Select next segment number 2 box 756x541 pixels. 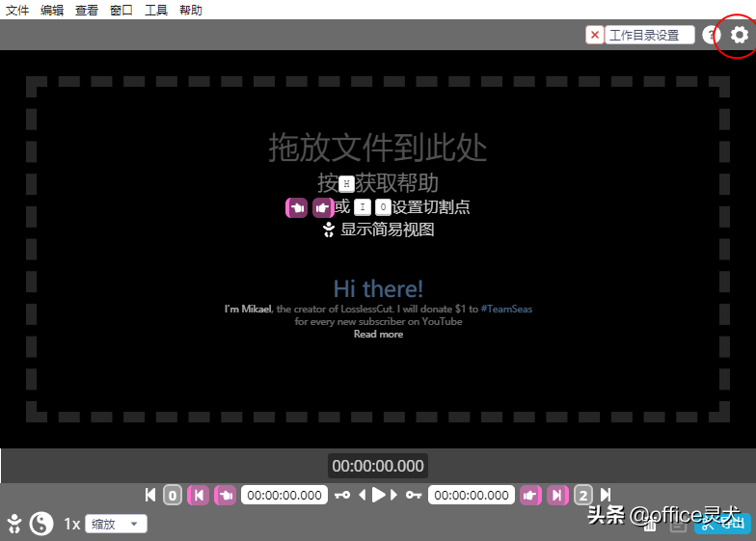[582, 496]
